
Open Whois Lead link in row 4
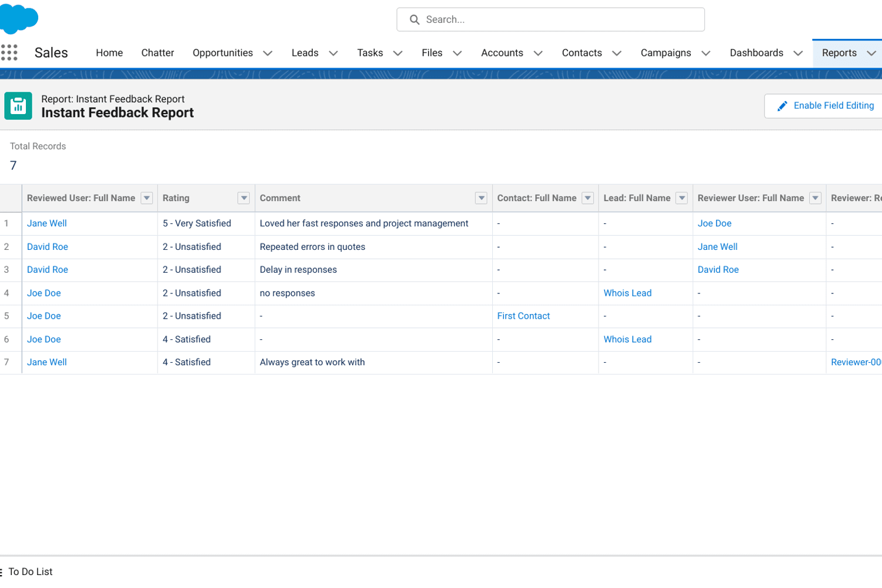tap(627, 293)
